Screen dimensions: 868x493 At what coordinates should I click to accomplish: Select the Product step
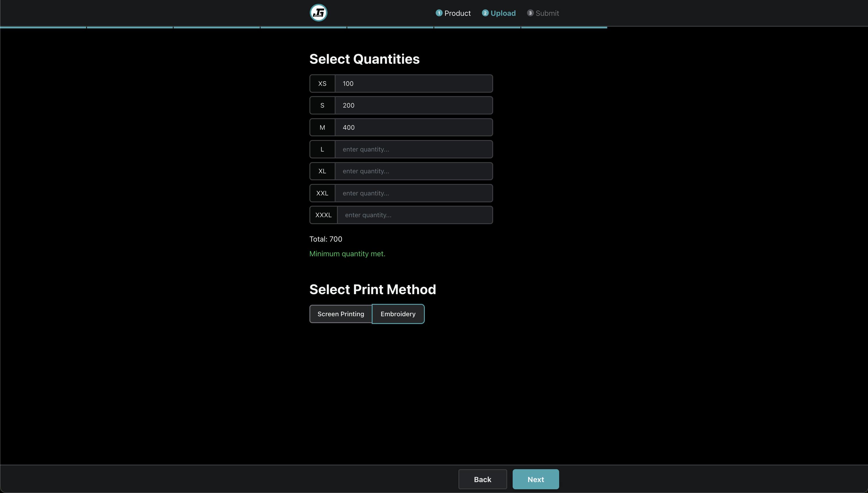coord(457,13)
